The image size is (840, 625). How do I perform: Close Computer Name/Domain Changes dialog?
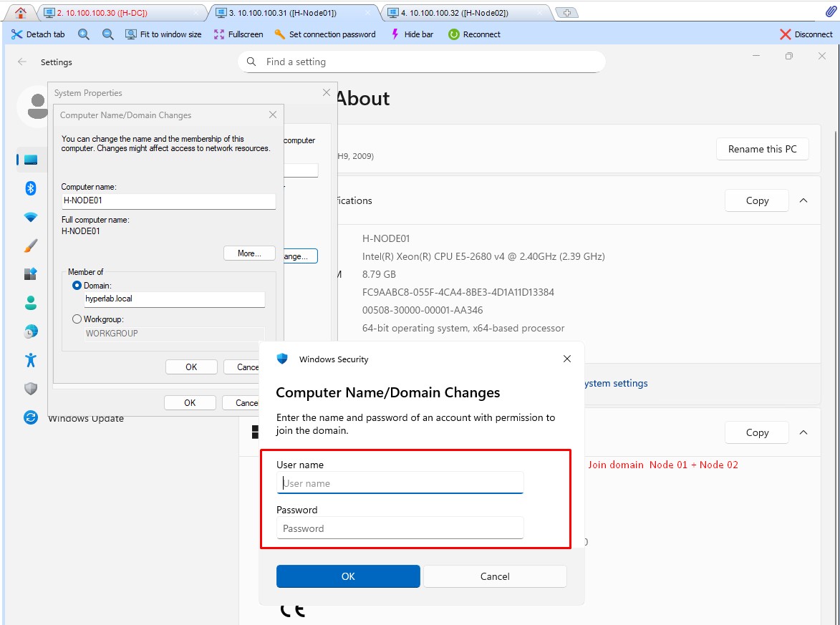tap(273, 115)
